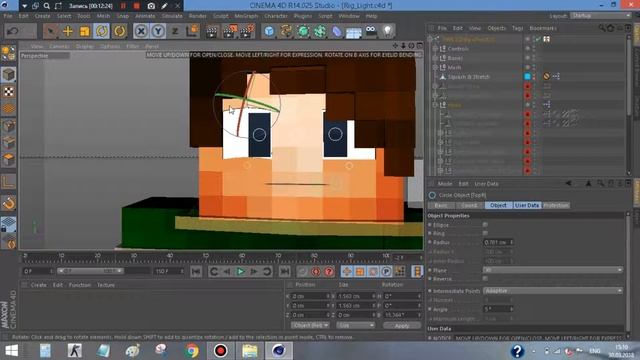Viewport: 640px width, 360px height.
Task: Click Record Active Objects button
Action: click(x=302, y=271)
